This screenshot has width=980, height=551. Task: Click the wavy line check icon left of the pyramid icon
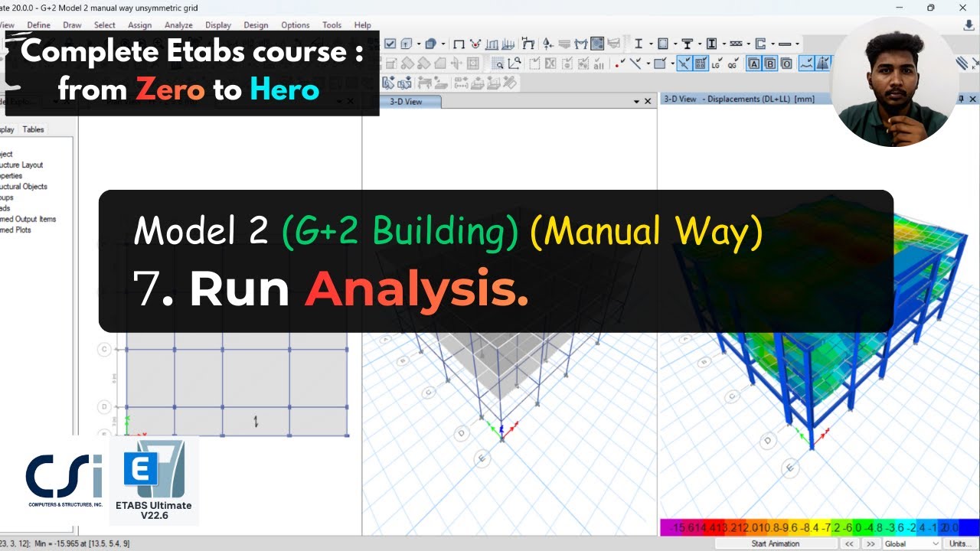(x=806, y=64)
